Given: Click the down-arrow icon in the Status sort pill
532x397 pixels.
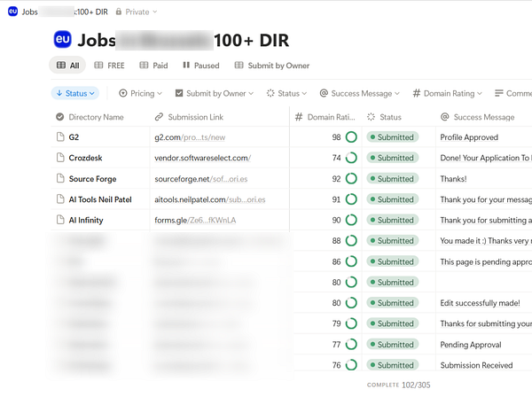Looking at the screenshot, I should point(59,93).
